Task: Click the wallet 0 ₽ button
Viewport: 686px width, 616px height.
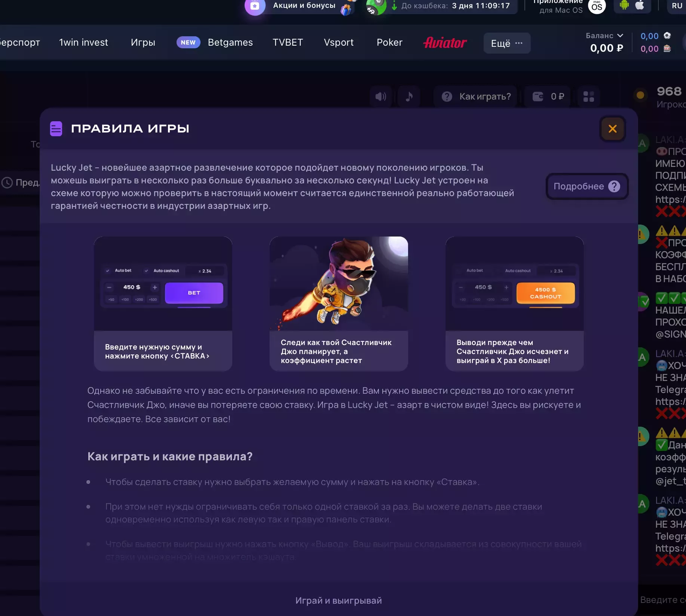Action: pos(548,97)
